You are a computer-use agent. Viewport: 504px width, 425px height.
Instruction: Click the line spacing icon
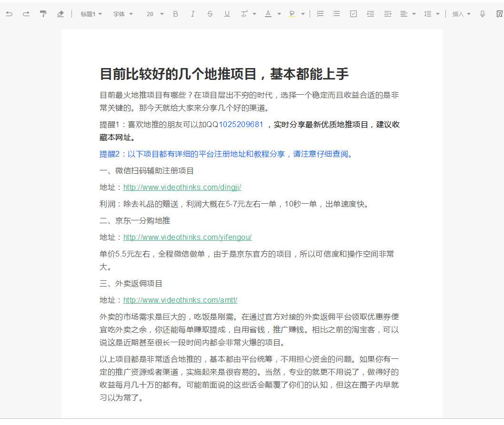click(427, 14)
